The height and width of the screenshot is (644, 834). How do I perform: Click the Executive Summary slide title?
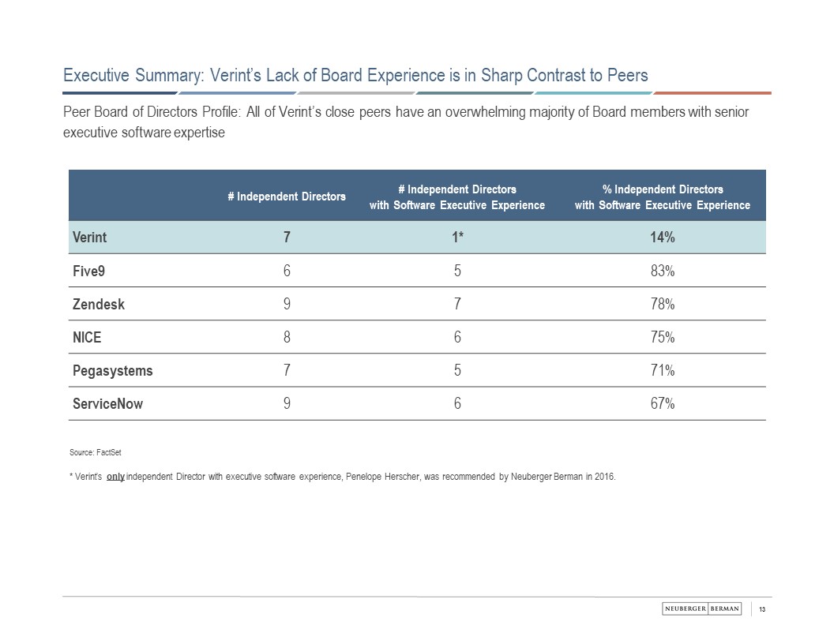click(x=355, y=76)
